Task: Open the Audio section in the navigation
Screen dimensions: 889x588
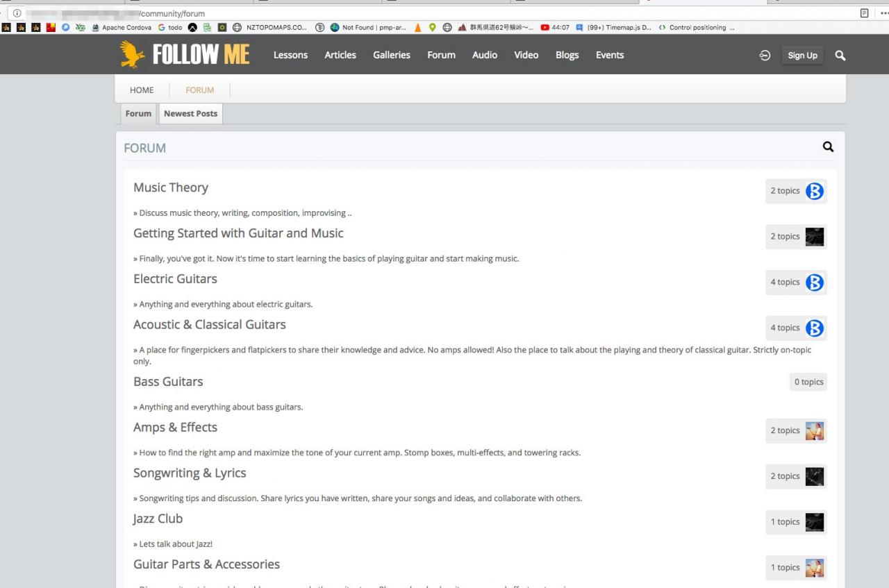Action: click(485, 55)
